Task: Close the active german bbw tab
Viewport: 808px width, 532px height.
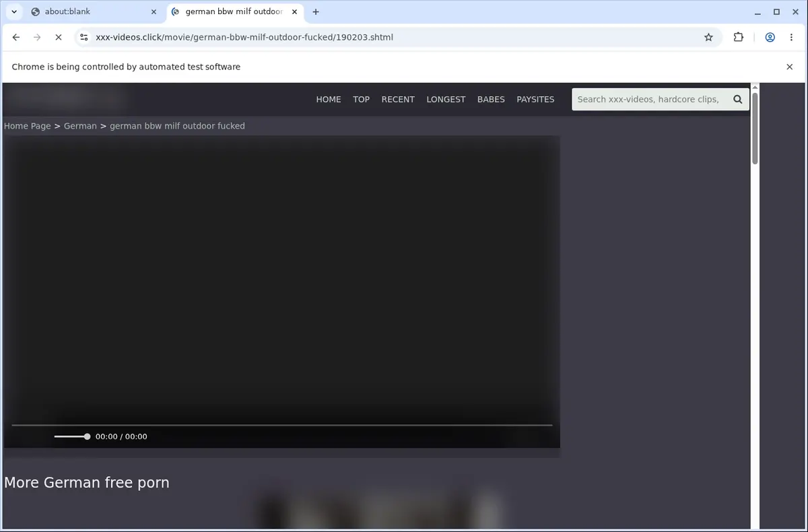Action: click(294, 11)
